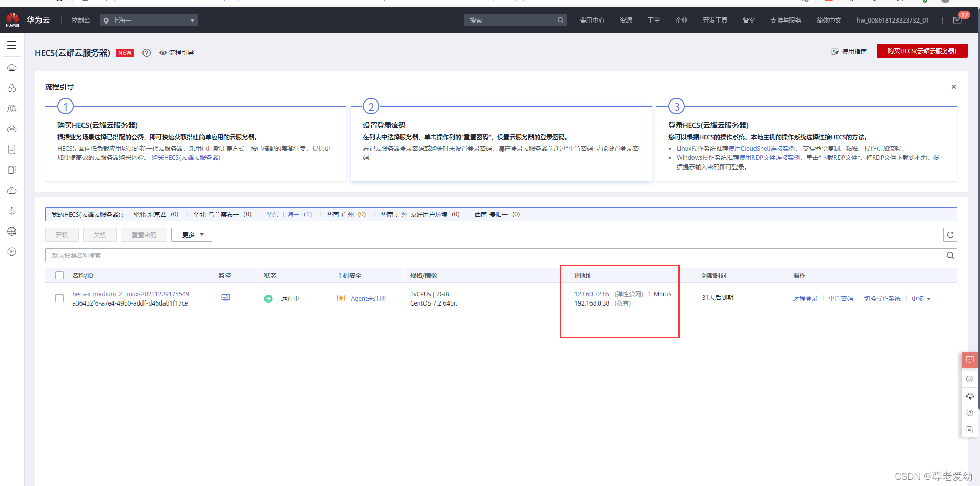
Task: Select the 华东-上海一 region tab
Action: [289, 214]
